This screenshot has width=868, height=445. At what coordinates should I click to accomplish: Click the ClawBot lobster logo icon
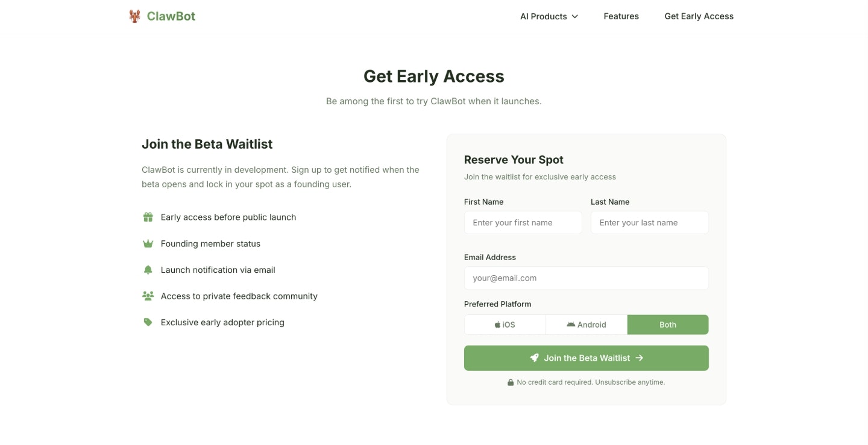(134, 16)
